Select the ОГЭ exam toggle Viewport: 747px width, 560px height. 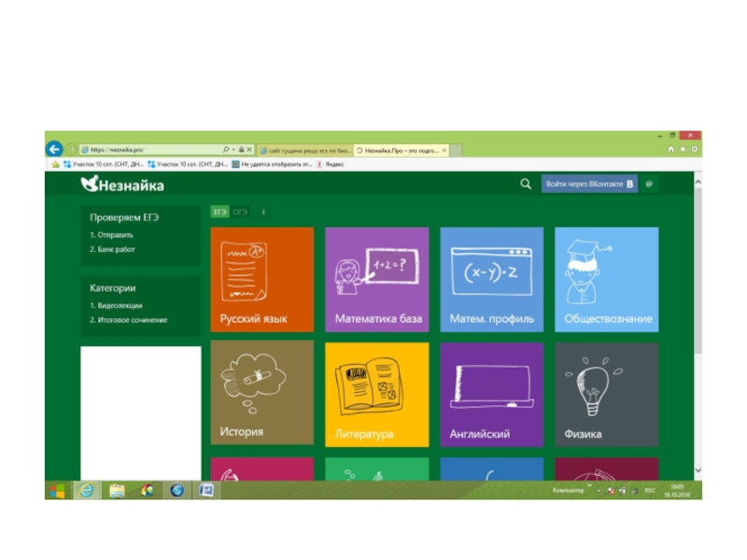pos(240,212)
